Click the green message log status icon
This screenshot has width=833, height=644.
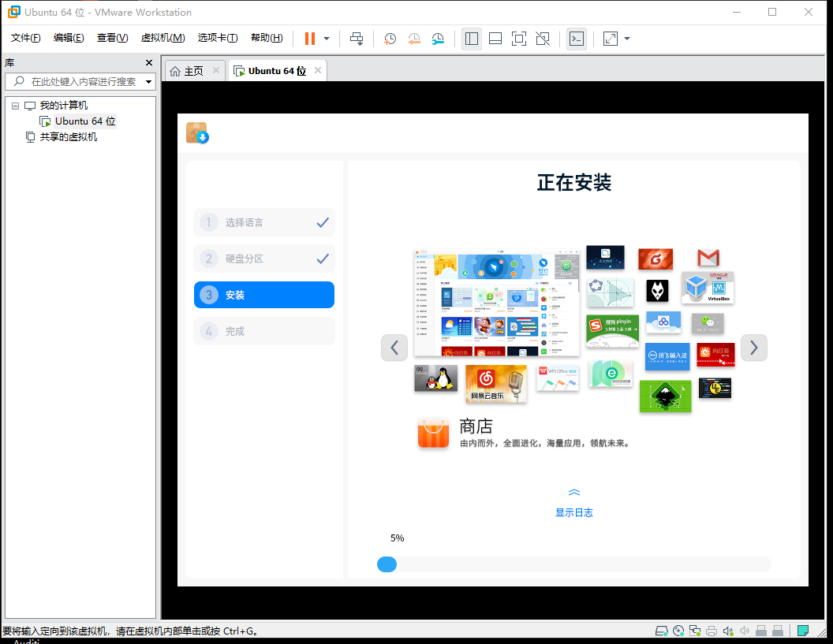point(803,631)
